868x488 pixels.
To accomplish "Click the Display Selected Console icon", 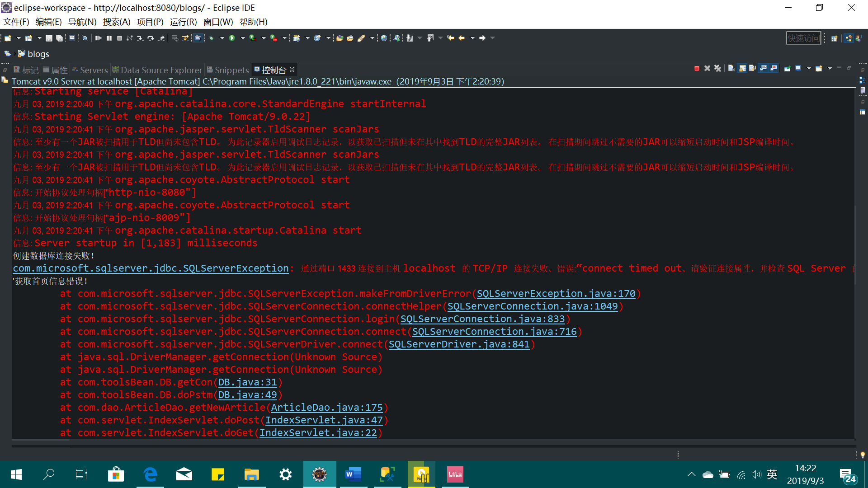I will pos(798,69).
